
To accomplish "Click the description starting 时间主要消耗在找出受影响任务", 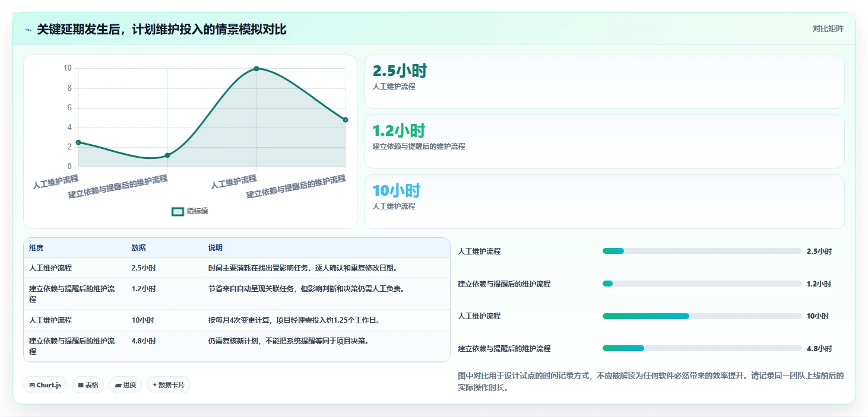I will coord(303,268).
